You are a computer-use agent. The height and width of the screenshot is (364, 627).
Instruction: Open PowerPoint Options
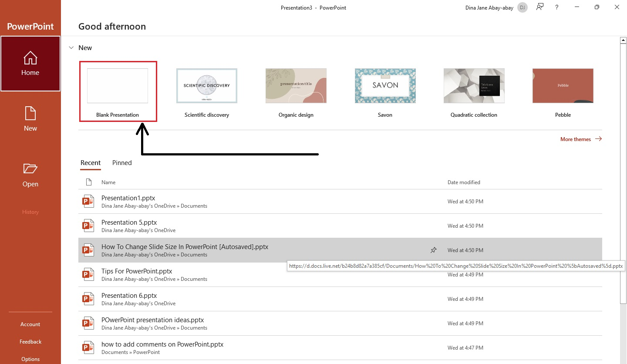(30, 359)
